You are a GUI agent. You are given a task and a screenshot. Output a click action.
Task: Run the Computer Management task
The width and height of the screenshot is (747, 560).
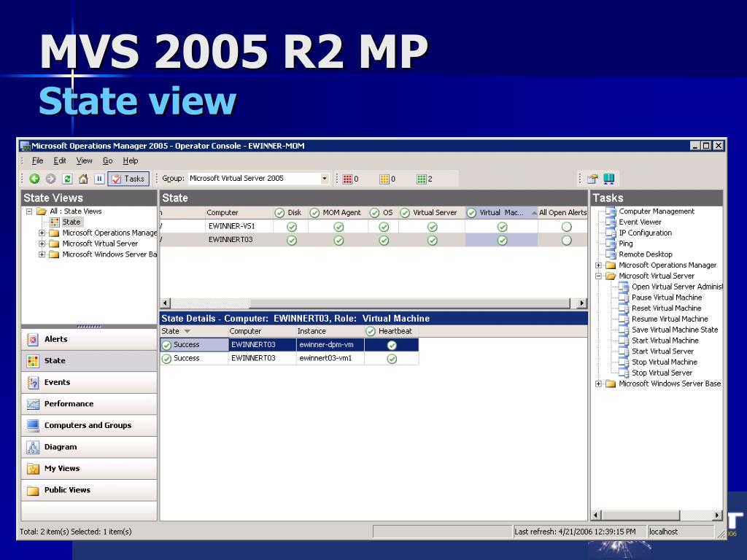pos(657,211)
